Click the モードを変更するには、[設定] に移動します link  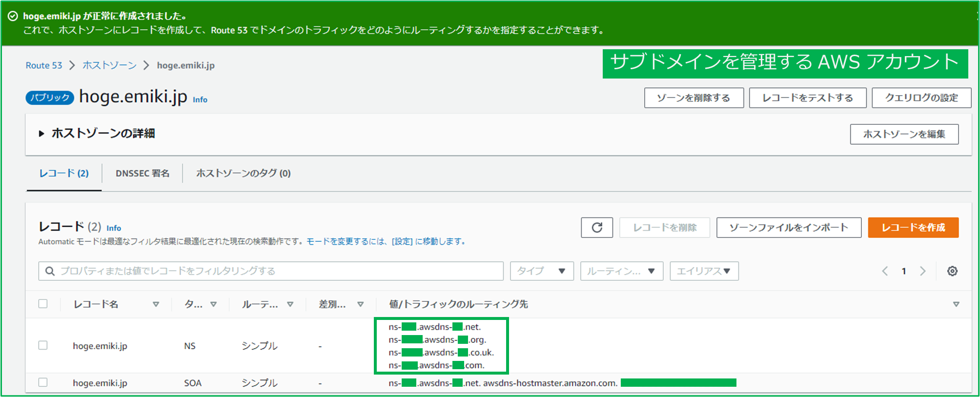point(386,241)
